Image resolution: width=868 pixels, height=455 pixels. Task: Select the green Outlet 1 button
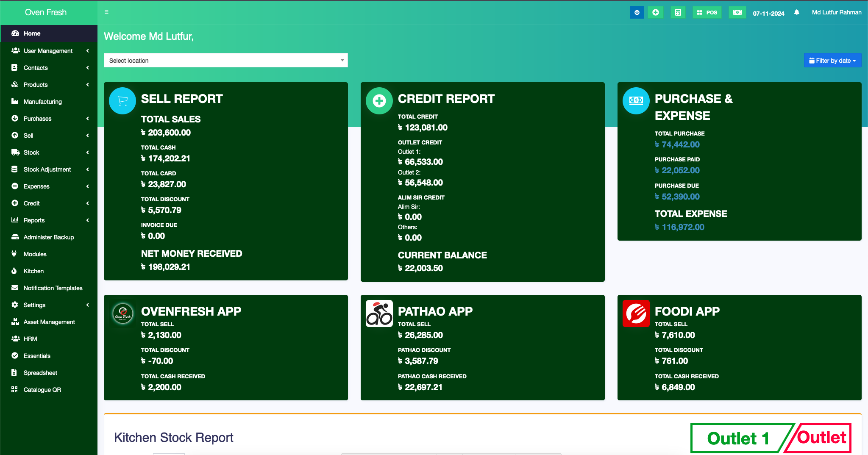click(738, 438)
